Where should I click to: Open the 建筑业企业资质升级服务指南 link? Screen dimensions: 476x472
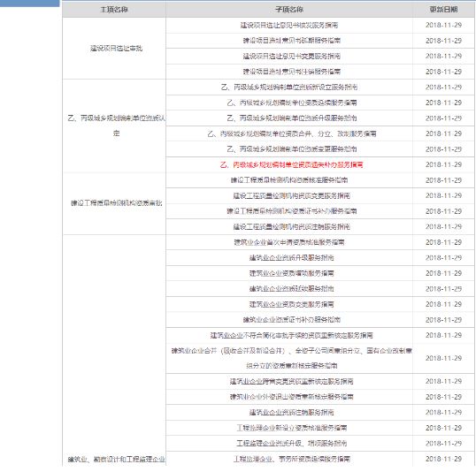(x=291, y=258)
